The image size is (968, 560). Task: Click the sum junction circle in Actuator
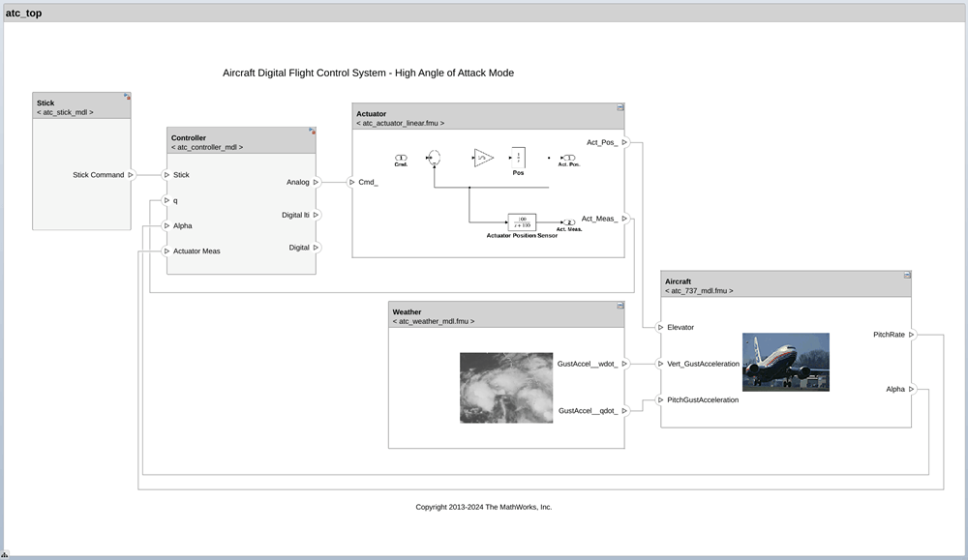(434, 158)
